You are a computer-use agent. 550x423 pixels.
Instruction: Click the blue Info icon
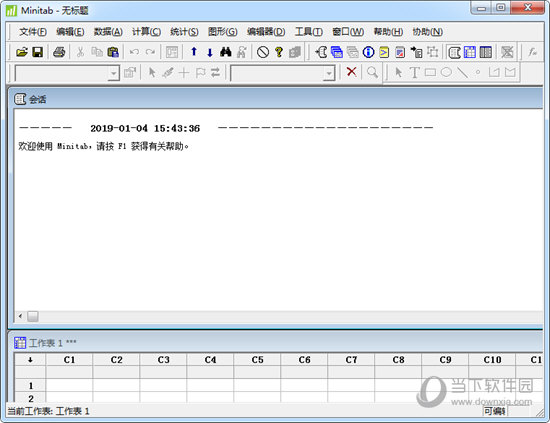tap(368, 52)
